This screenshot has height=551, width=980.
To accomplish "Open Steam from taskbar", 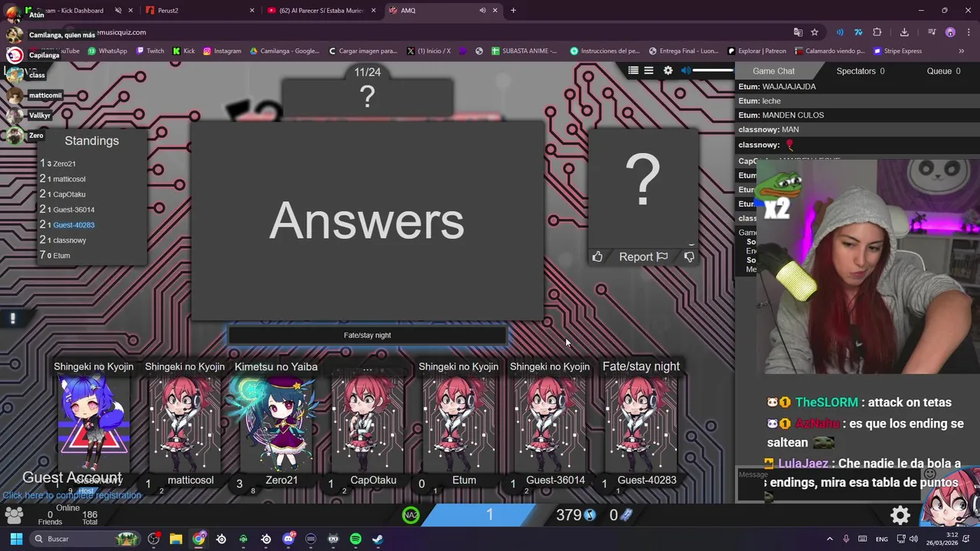I will 377,539.
